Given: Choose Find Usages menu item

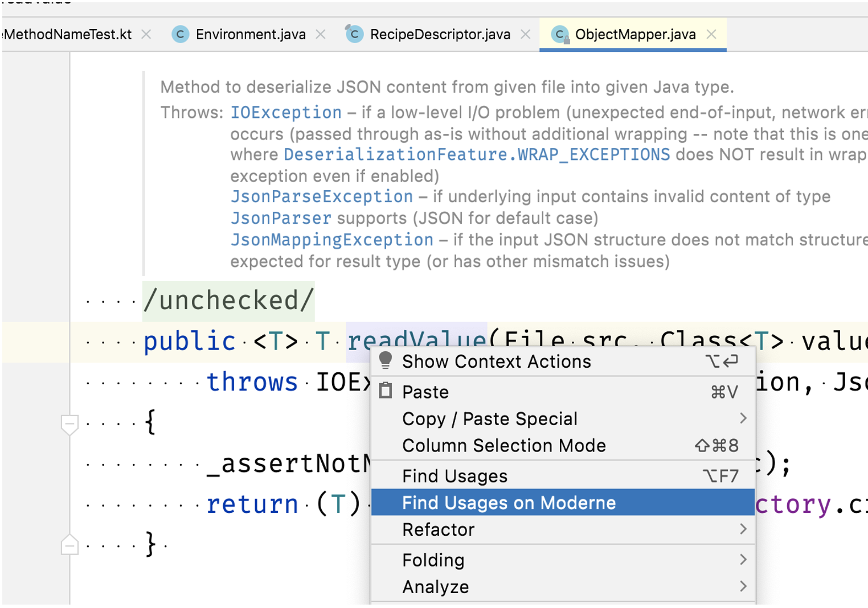Looking at the screenshot, I should (x=563, y=476).
